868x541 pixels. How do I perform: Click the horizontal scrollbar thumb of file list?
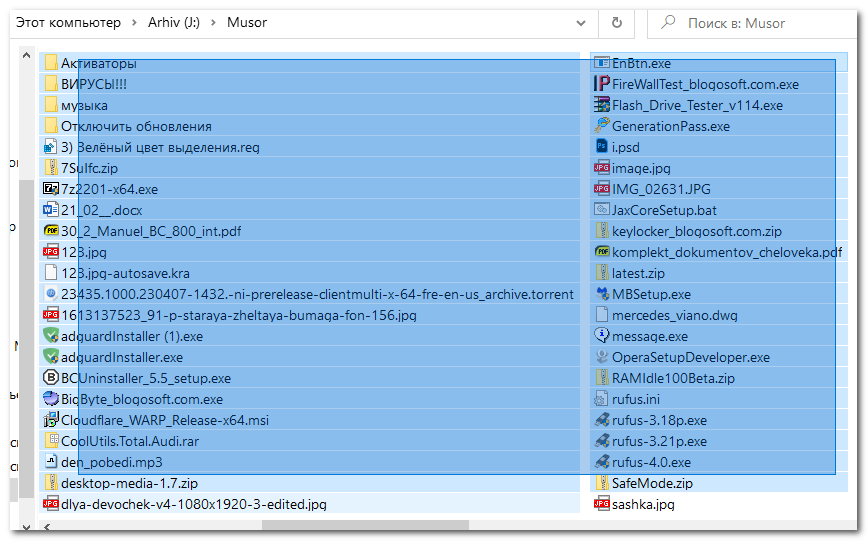click(365, 525)
